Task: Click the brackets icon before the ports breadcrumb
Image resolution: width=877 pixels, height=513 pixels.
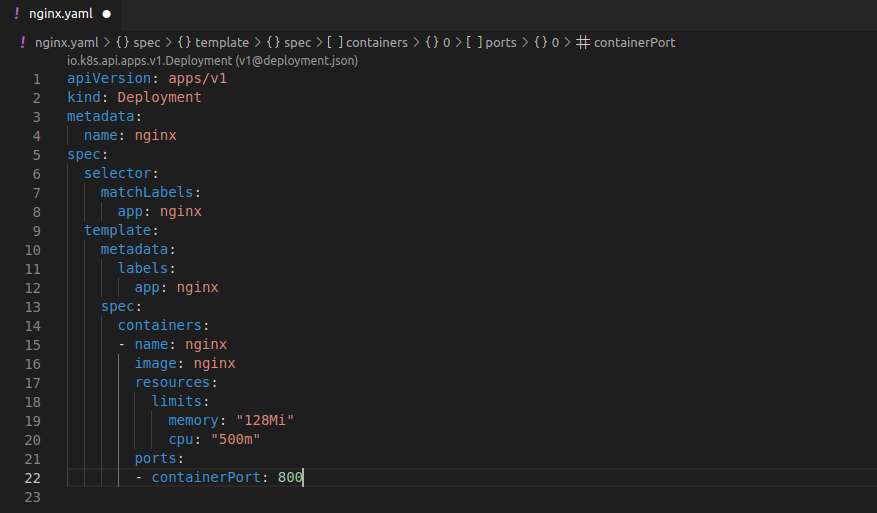Action: click(x=473, y=43)
